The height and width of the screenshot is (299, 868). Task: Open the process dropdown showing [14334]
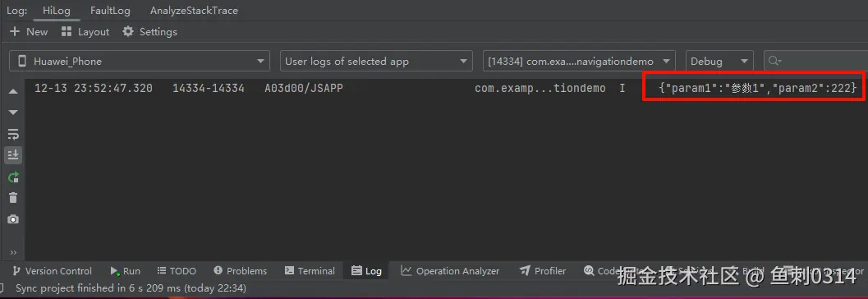(x=579, y=61)
